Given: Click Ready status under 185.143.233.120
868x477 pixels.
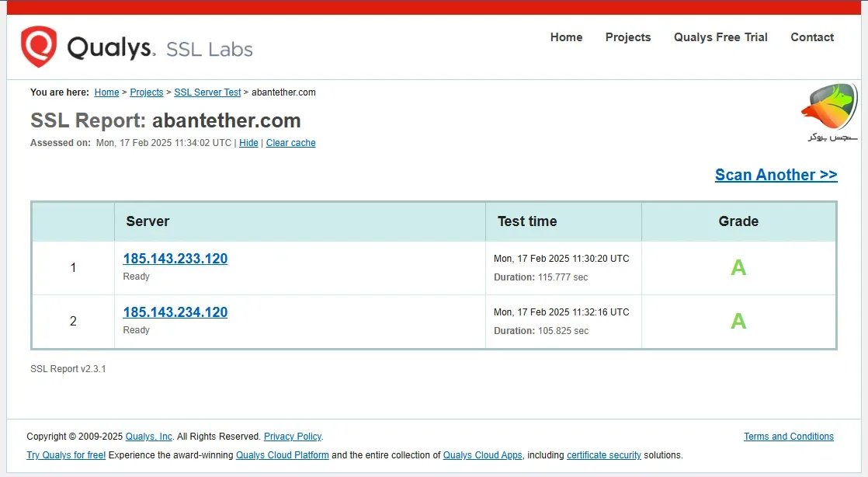Looking at the screenshot, I should pos(136,277).
